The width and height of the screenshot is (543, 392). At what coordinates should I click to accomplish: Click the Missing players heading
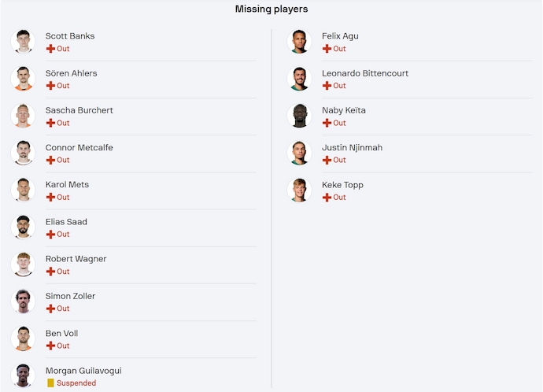pos(271,9)
